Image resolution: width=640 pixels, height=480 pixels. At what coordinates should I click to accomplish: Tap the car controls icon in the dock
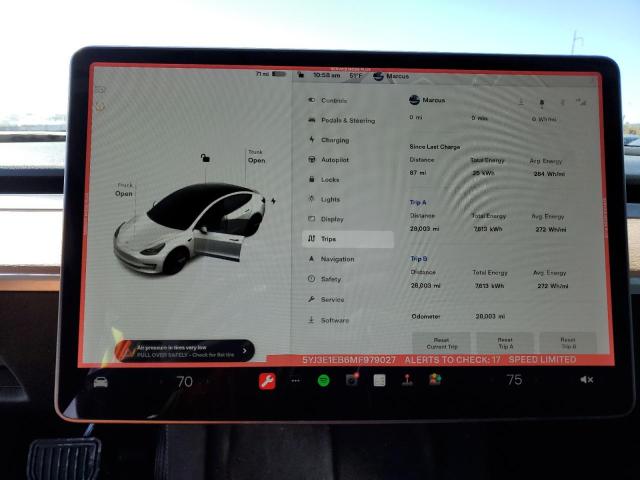[100, 382]
